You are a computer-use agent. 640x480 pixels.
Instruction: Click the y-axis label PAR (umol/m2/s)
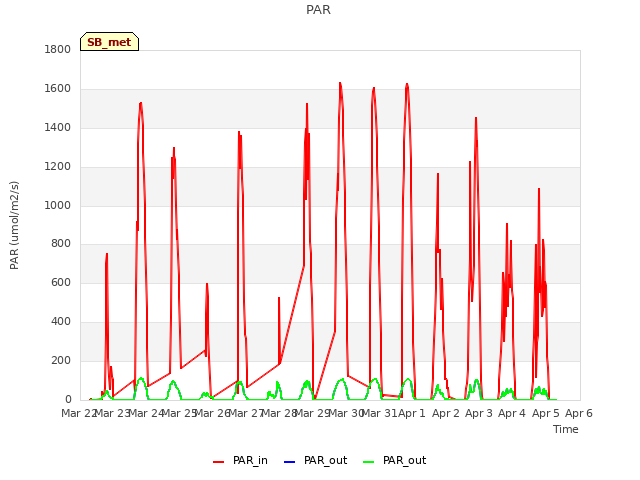coord(14,225)
